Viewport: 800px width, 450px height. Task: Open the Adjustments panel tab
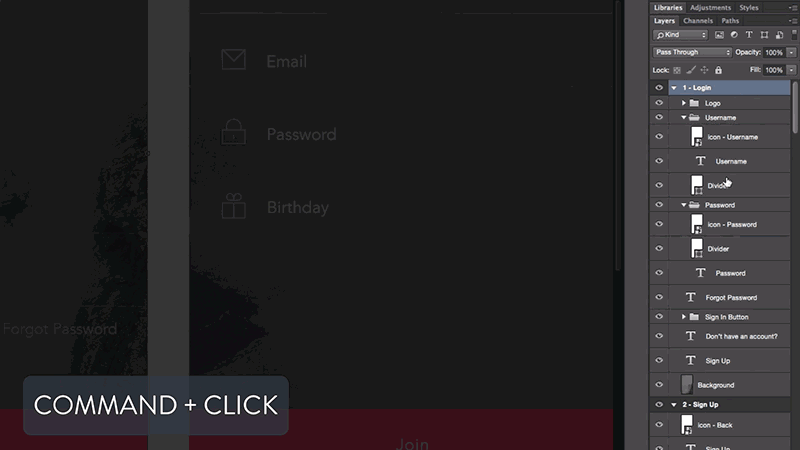point(710,8)
